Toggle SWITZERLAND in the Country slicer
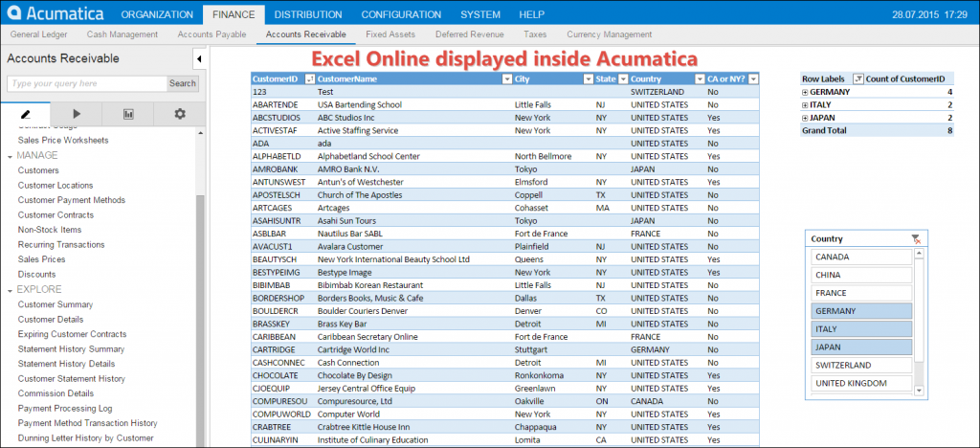The height and width of the screenshot is (448, 980). [x=861, y=366]
